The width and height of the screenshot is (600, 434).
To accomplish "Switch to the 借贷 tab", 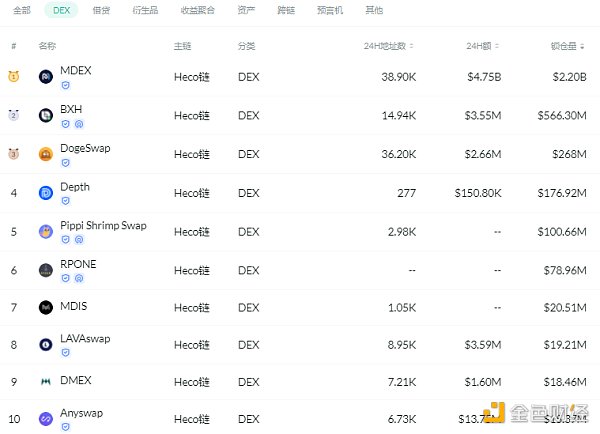I will point(101,10).
